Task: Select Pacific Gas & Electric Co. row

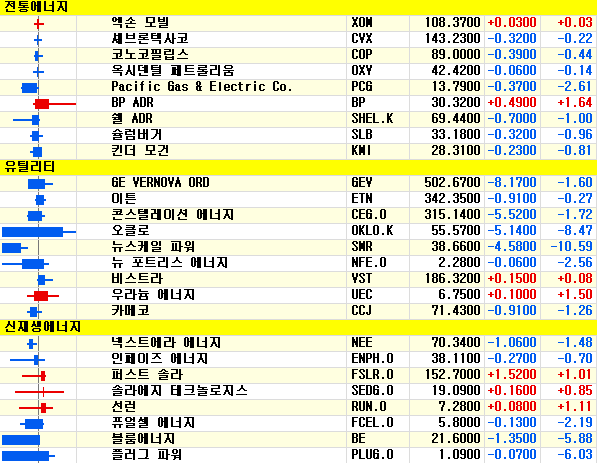Action: 298,87
